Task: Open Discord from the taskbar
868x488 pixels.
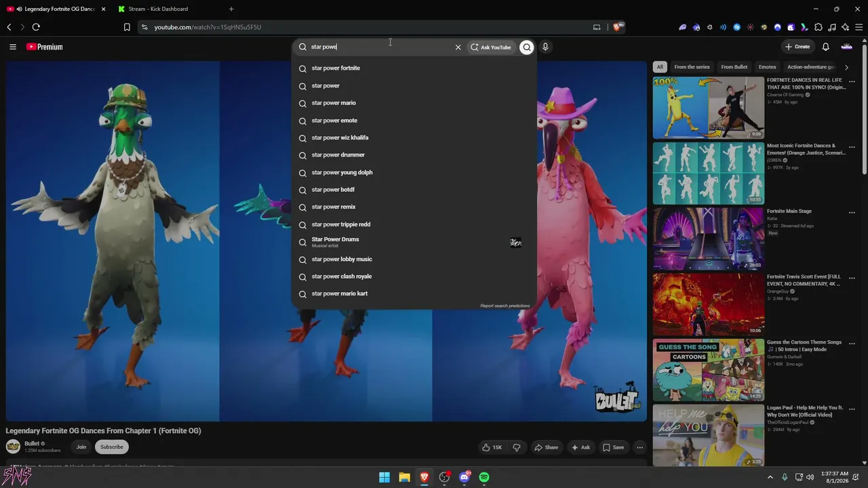Action: click(465, 477)
